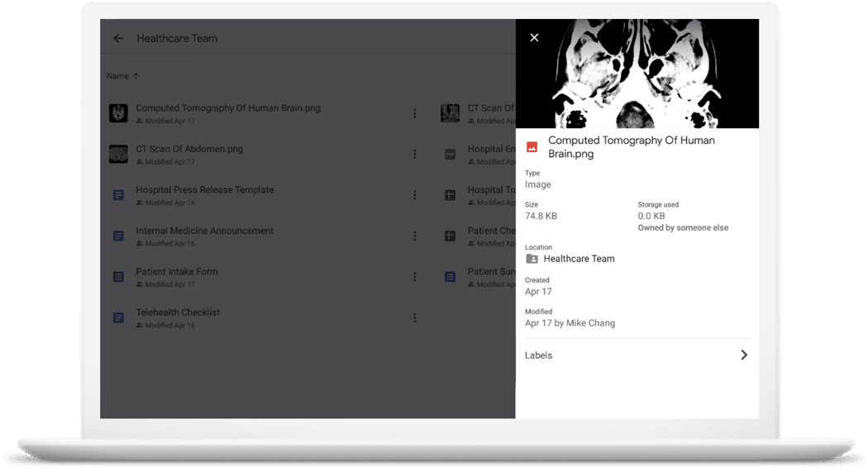
Task: Click the brain scan preview image
Action: coord(637,74)
